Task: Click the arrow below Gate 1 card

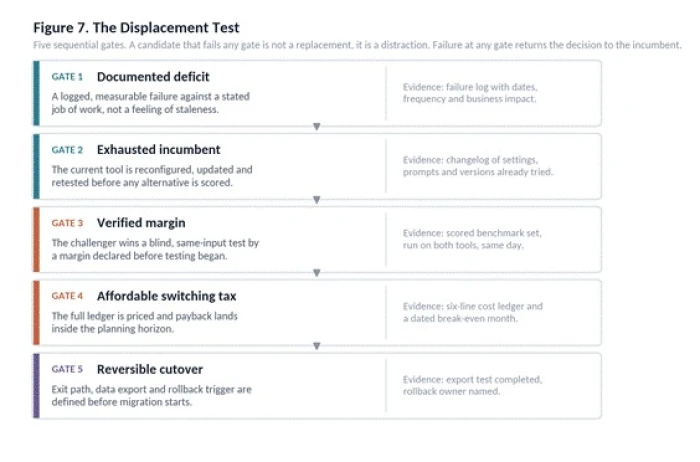Action: 317,127
